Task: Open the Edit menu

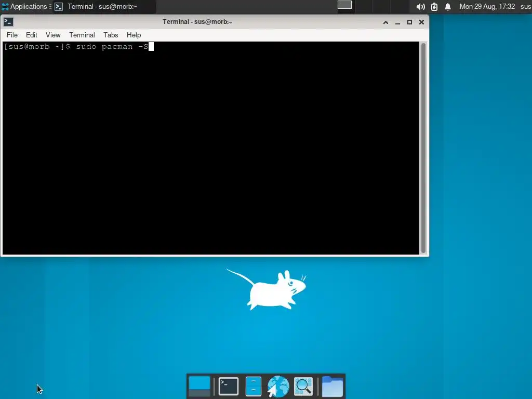Action: coord(32,35)
